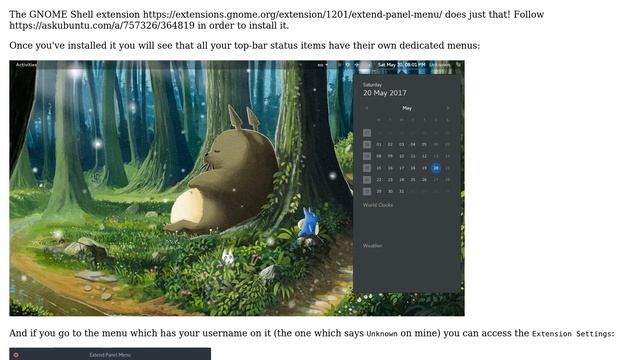Click the 'Sat May 20, 08:01 PM' clock
This screenshot has height=360, width=640.
coord(401,64)
